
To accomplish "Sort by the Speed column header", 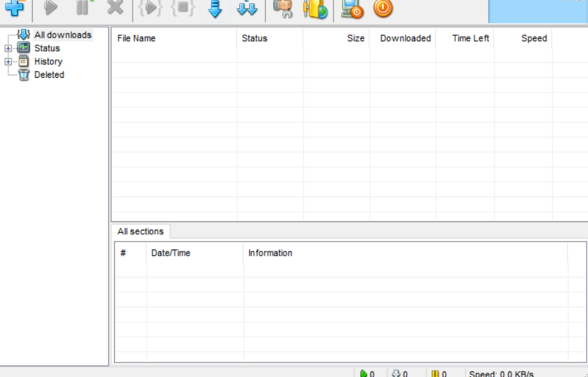I will coord(523,38).
